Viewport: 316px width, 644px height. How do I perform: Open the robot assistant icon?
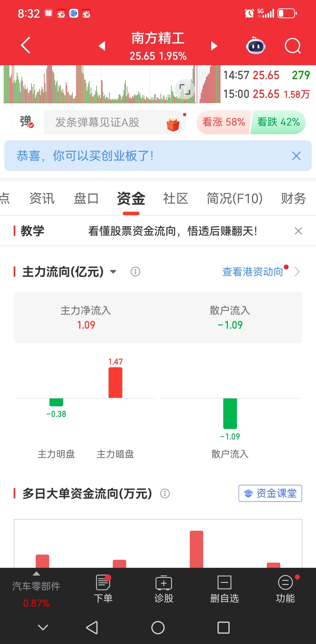click(256, 45)
